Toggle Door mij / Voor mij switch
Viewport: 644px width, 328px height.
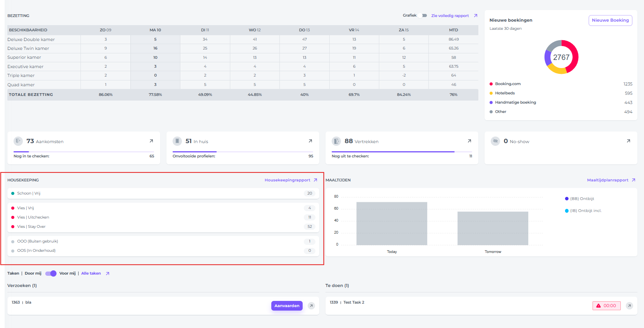pos(51,273)
